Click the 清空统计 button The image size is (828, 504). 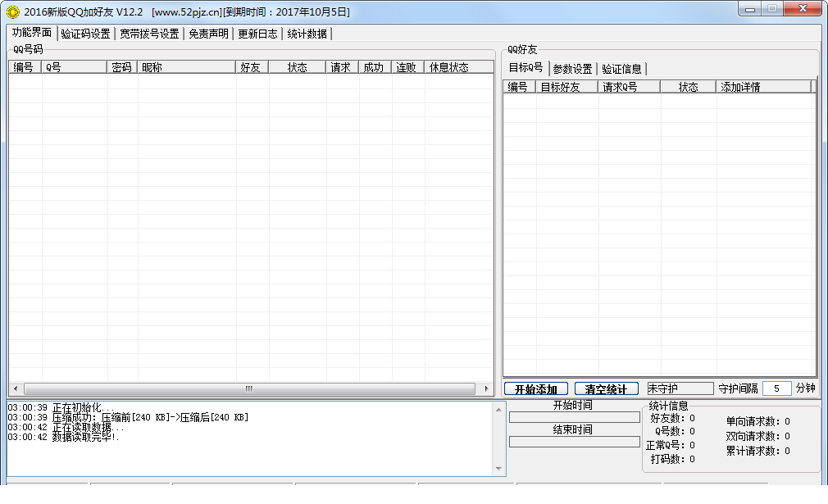[606, 389]
